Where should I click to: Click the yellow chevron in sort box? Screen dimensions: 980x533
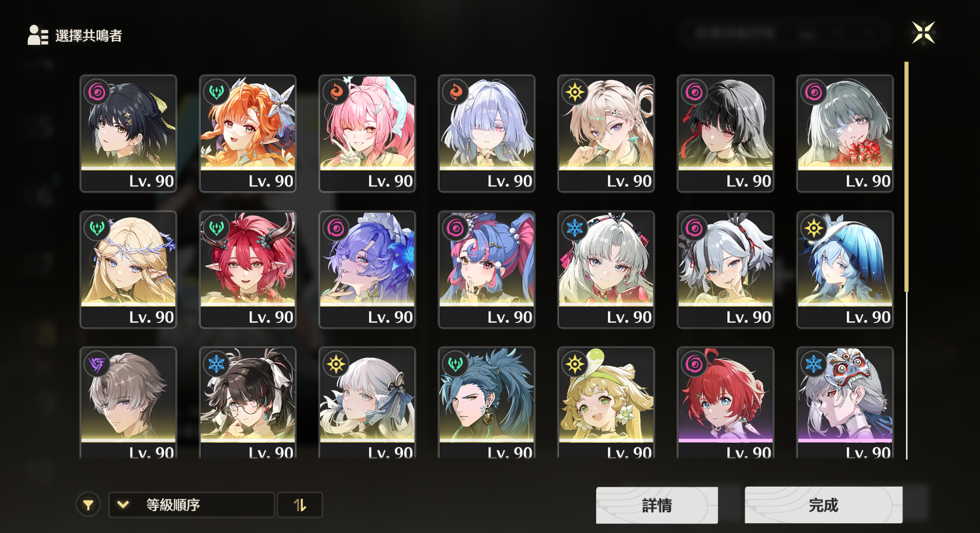tap(123, 504)
